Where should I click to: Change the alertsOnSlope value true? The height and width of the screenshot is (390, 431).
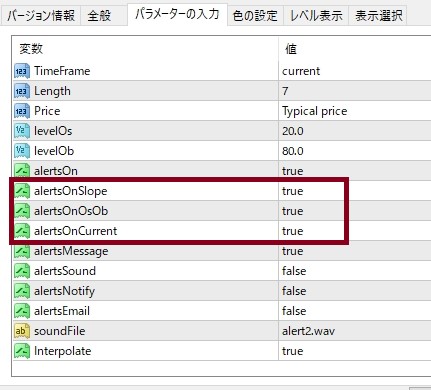tap(292, 191)
